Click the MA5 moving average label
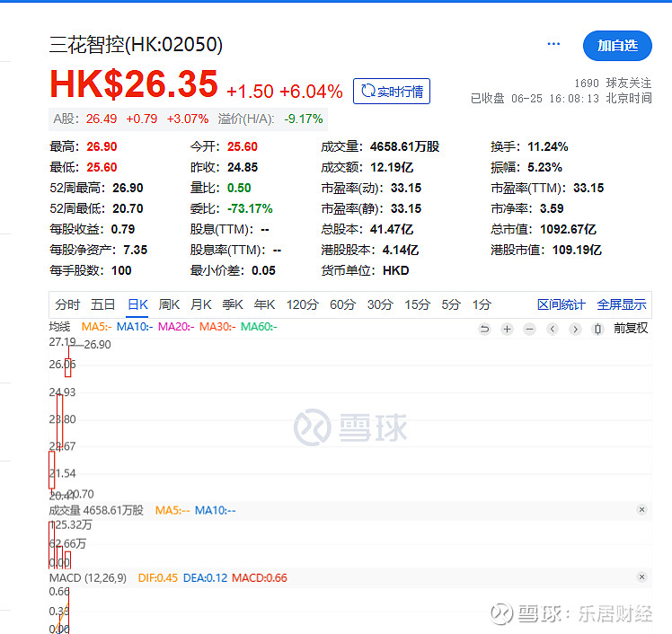 tap(96, 327)
